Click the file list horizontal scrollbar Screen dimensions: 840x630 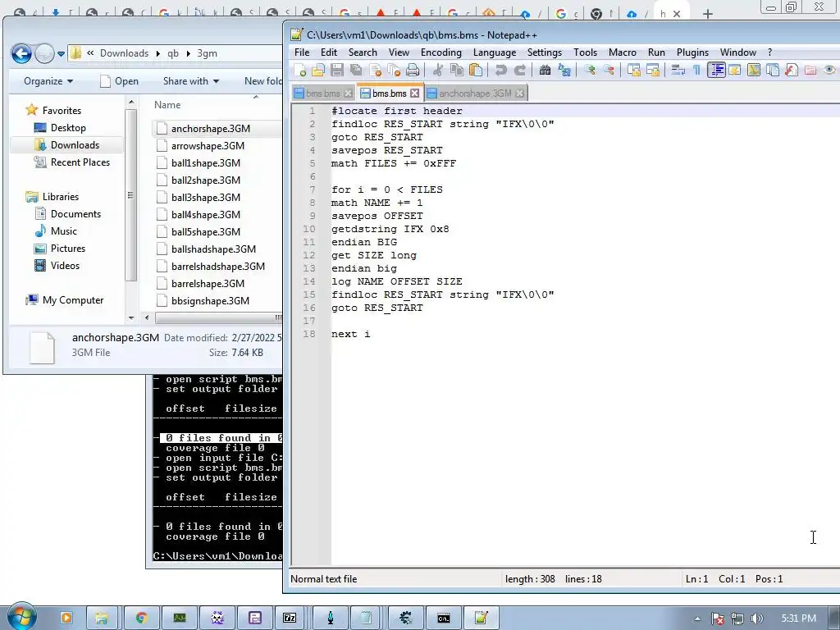tap(218, 317)
